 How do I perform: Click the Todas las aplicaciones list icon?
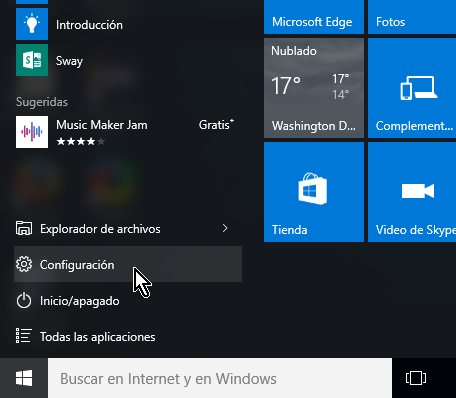click(24, 336)
